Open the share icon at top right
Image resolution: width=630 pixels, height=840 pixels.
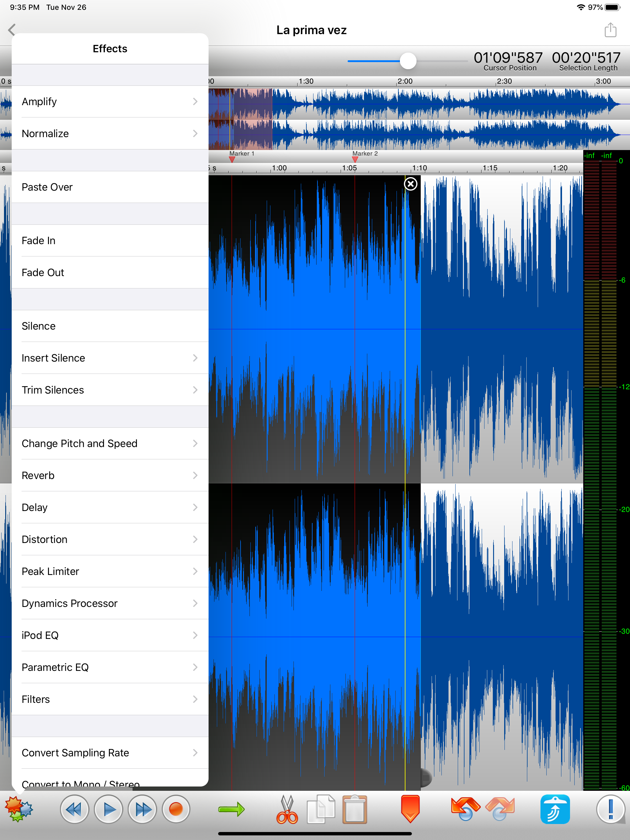point(610,30)
